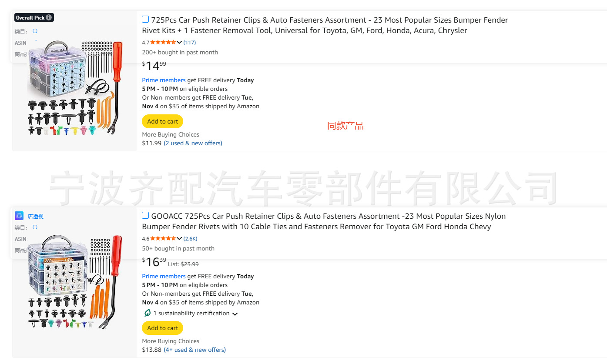Click category search icon on first product
Screen dimensions: 607x364
point(35,31)
